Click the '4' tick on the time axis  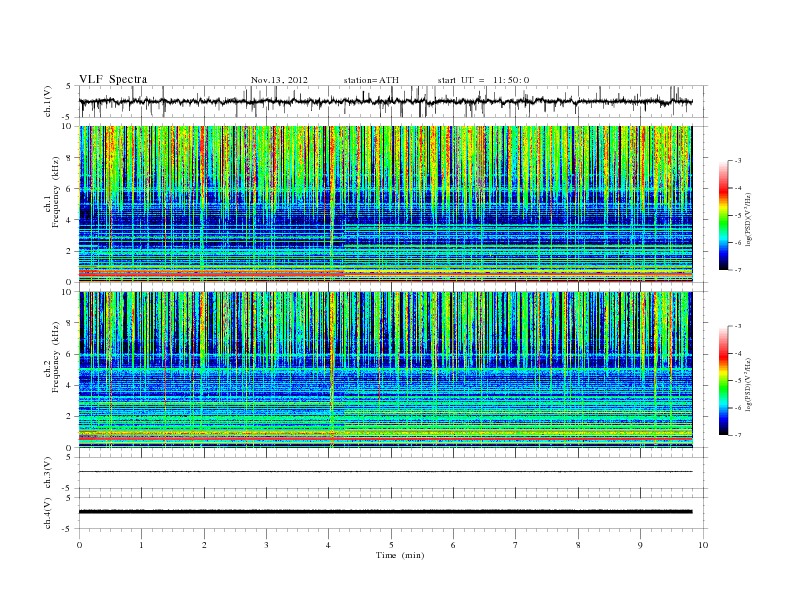pos(328,545)
